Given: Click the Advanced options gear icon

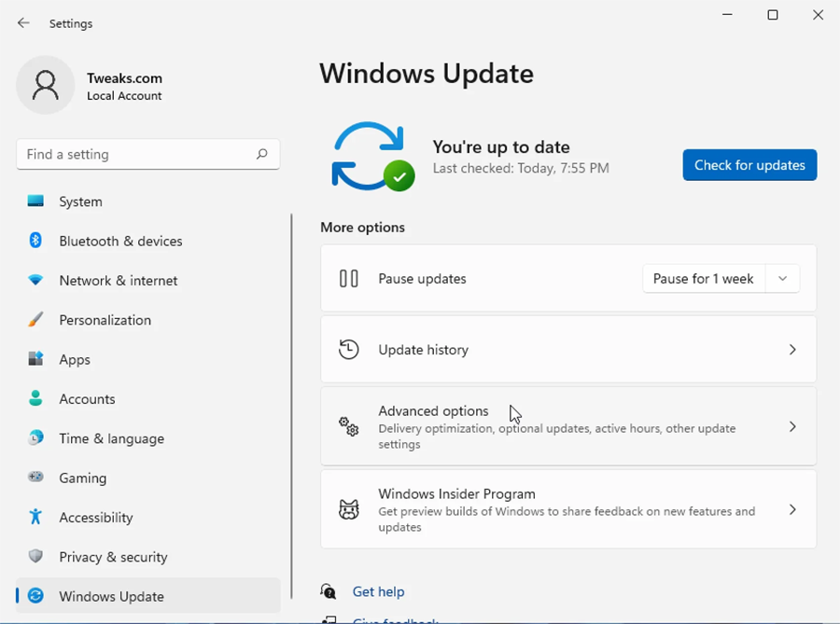Looking at the screenshot, I should 348,426.
